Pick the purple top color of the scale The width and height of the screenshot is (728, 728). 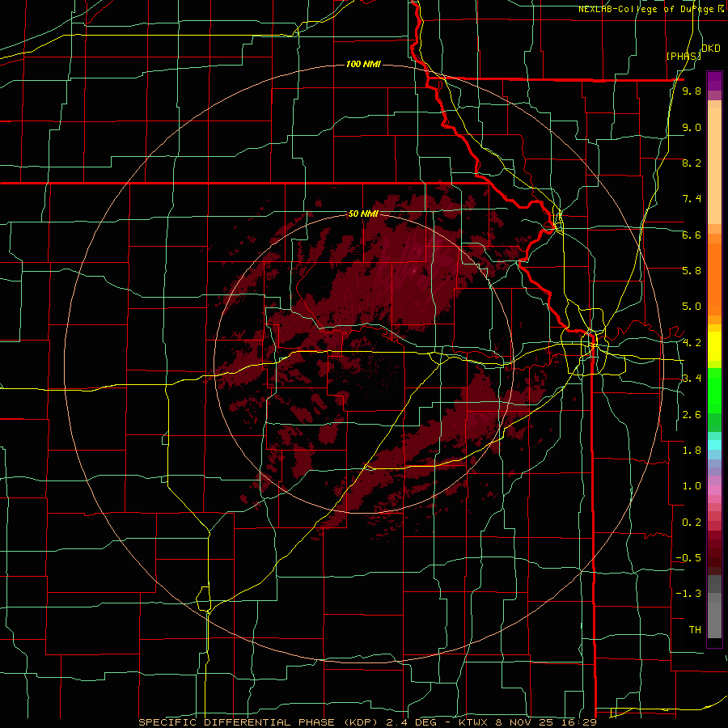(714, 81)
